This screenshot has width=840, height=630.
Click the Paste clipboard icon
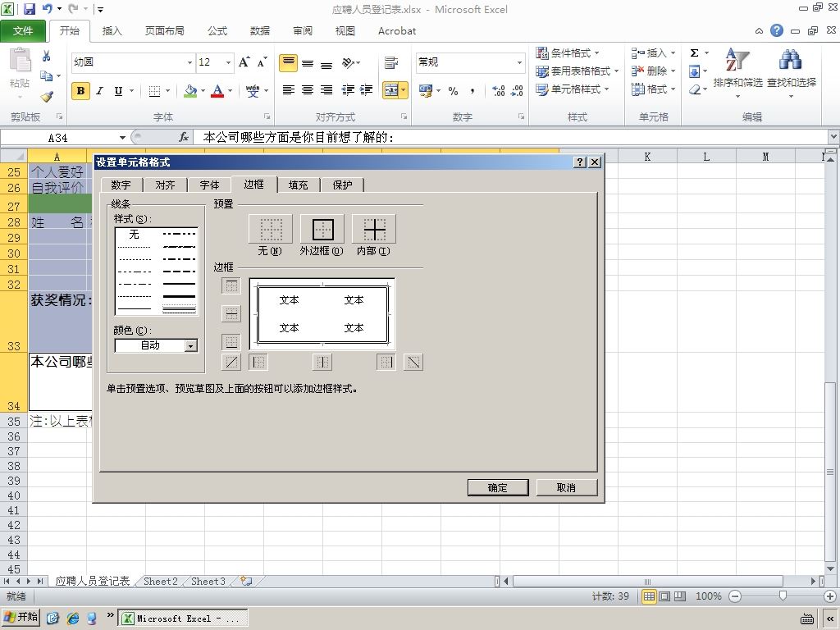pyautogui.click(x=20, y=60)
